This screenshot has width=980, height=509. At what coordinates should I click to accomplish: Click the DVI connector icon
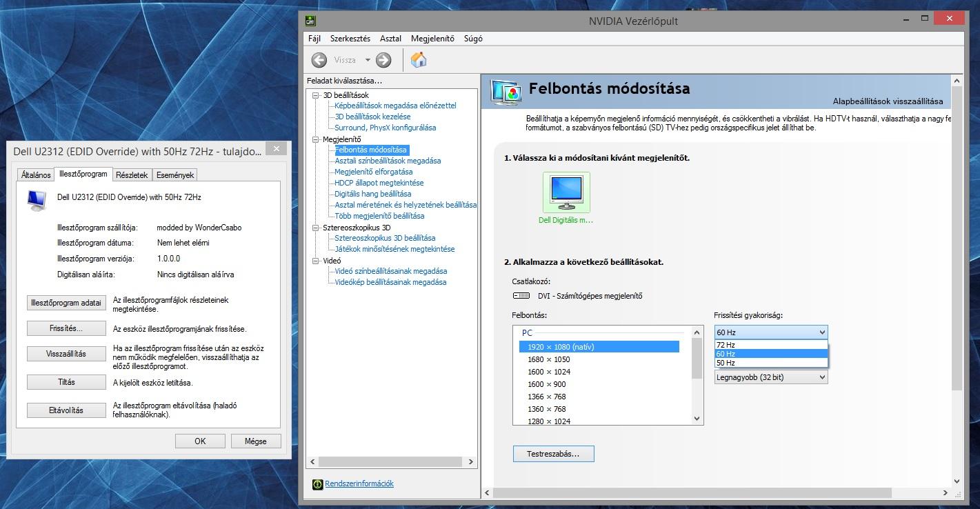click(521, 296)
